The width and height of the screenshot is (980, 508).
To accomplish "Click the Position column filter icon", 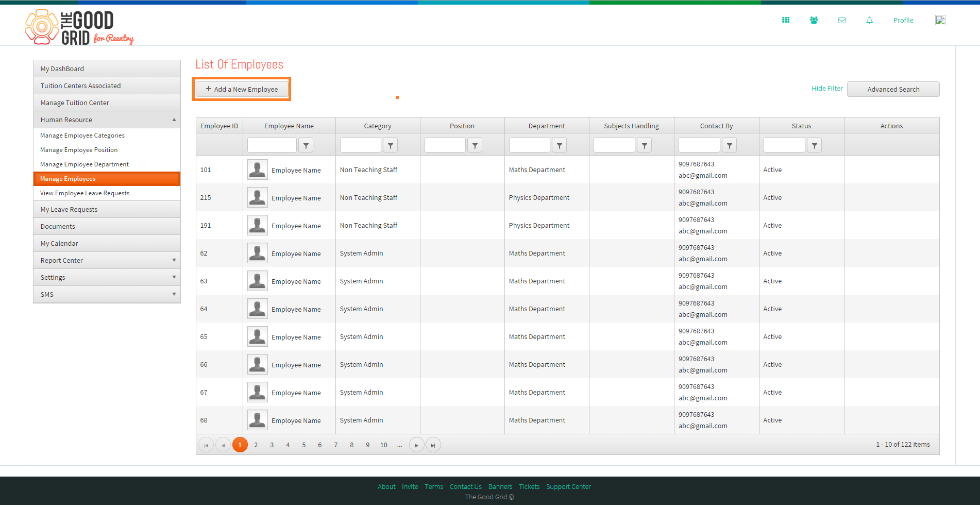I will 475,145.
